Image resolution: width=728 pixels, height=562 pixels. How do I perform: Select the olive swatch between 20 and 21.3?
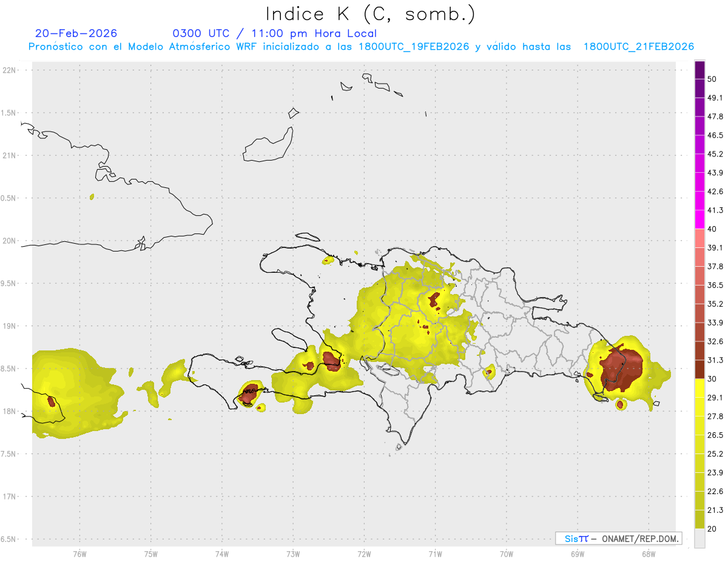[x=699, y=520]
